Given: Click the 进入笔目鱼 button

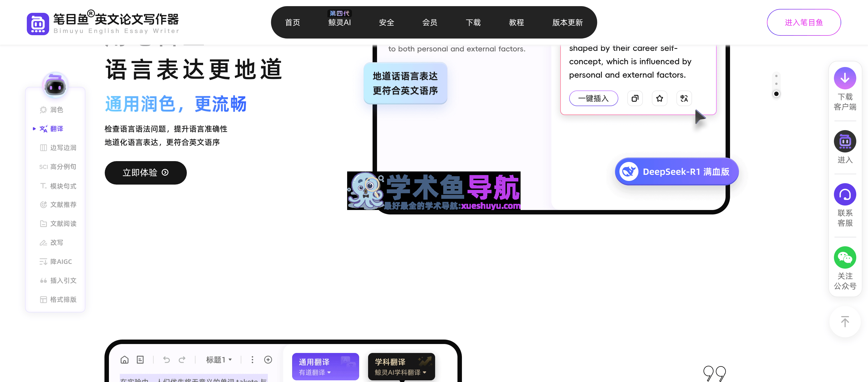Looking at the screenshot, I should pos(804,22).
